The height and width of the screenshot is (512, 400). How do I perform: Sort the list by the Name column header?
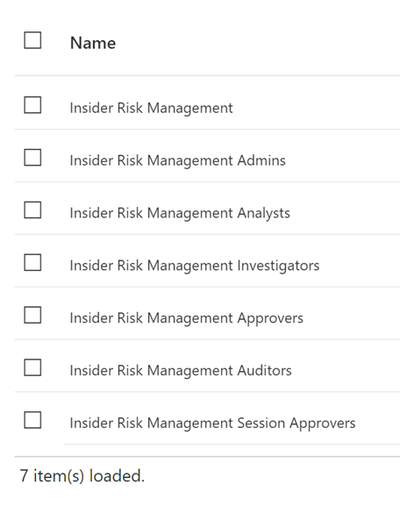(93, 43)
